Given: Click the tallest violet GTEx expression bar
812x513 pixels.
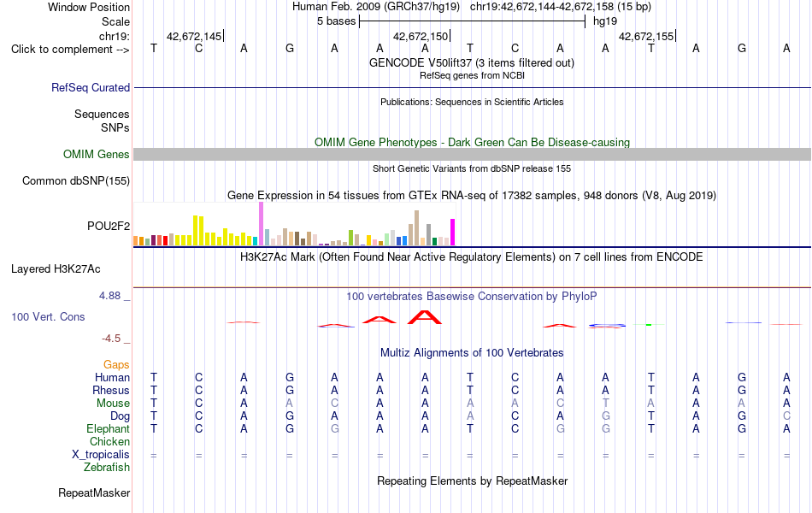Looking at the screenshot, I should [x=261, y=224].
